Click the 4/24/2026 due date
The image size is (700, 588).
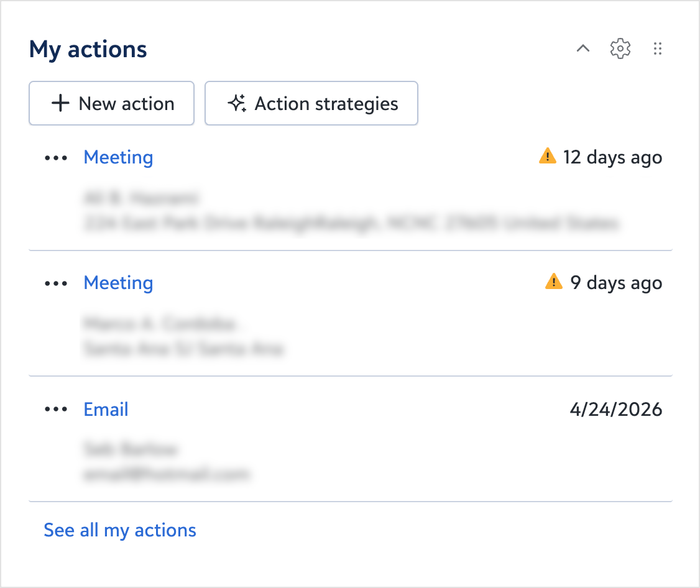coord(615,410)
